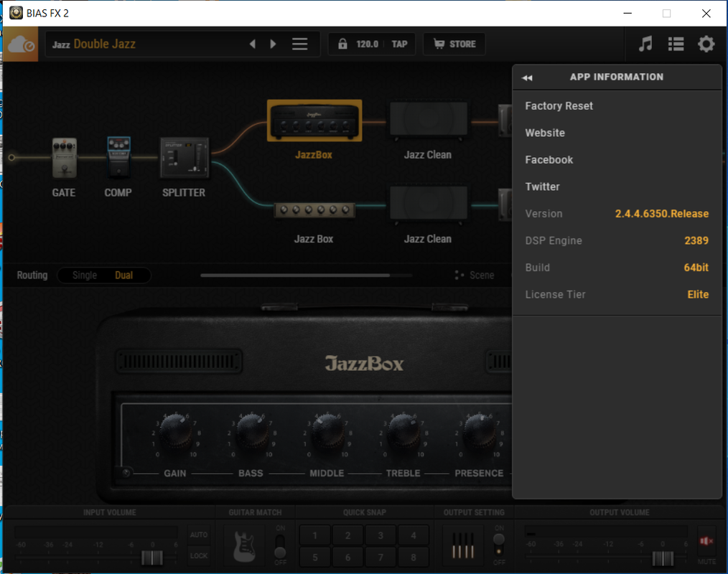Select the COMP pedal
The width and height of the screenshot is (728, 574).
[x=119, y=157]
